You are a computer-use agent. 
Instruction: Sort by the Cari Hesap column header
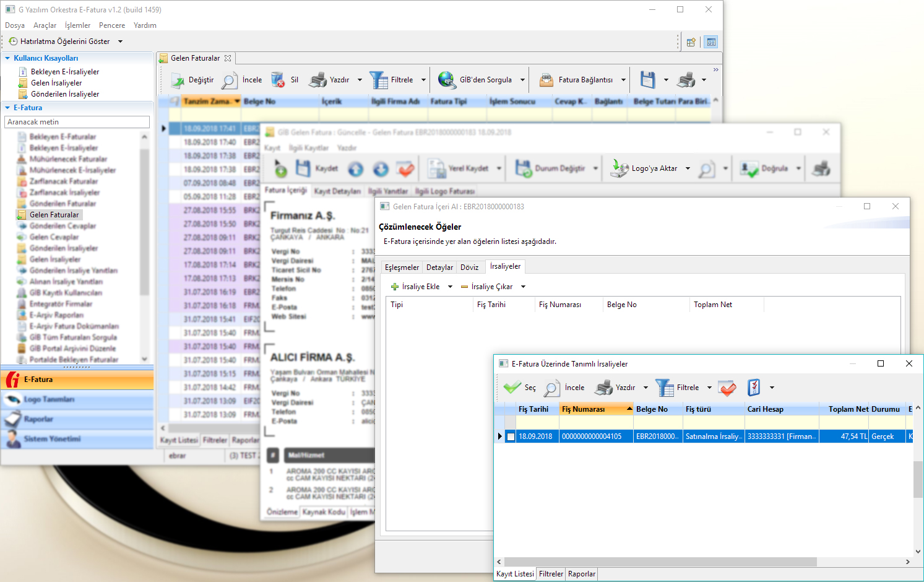[782, 409]
